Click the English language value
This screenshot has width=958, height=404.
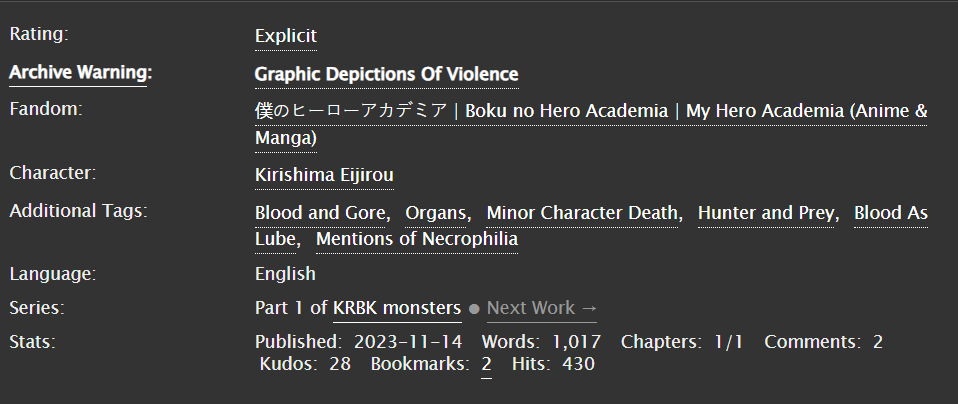[x=285, y=273]
